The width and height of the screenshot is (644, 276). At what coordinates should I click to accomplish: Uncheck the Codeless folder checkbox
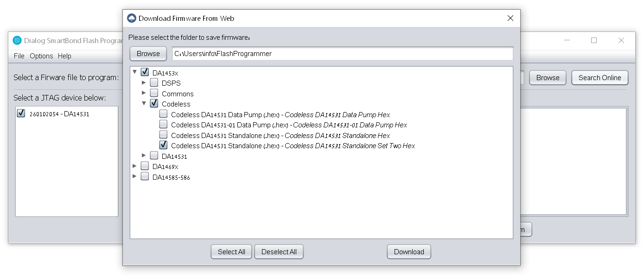pyautogui.click(x=154, y=104)
